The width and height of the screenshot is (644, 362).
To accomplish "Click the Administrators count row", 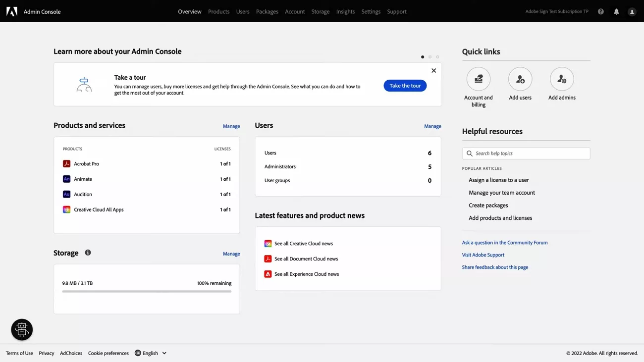I will [348, 166].
